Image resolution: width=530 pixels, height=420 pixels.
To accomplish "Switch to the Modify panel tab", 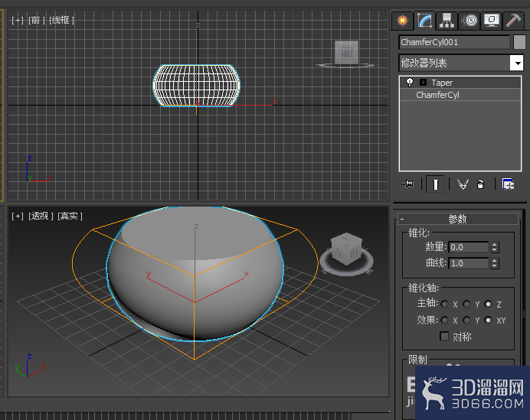I will click(424, 21).
